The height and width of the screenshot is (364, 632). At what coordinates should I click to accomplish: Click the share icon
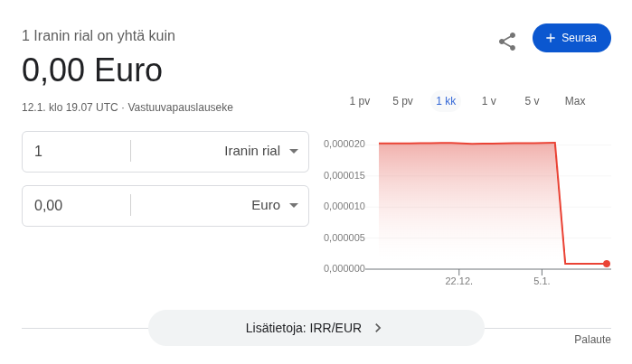click(507, 42)
